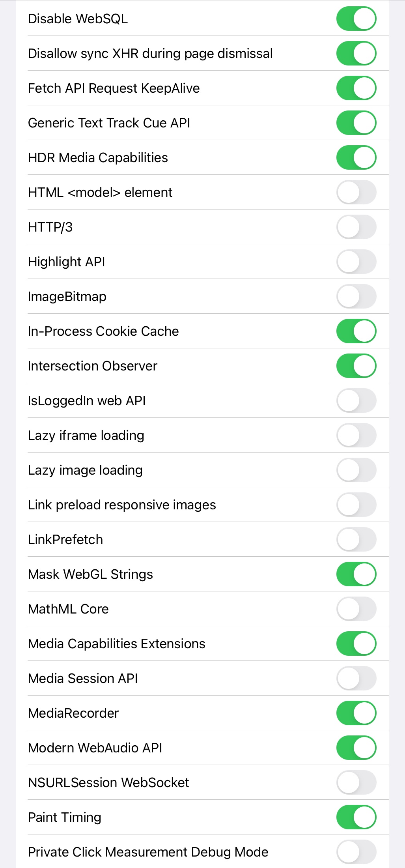Disable In-Process Cookie Cache
Screen dimensions: 405x868
[x=356, y=331]
